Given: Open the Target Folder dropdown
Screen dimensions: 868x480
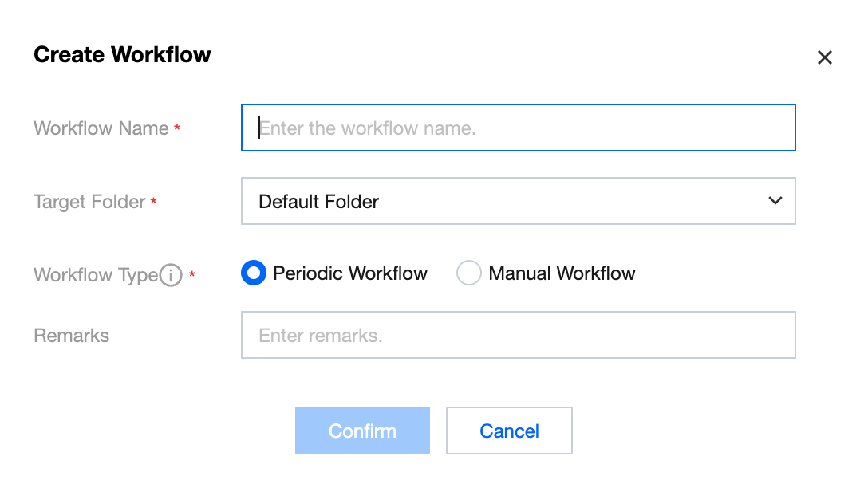Looking at the screenshot, I should pyautogui.click(x=519, y=201).
